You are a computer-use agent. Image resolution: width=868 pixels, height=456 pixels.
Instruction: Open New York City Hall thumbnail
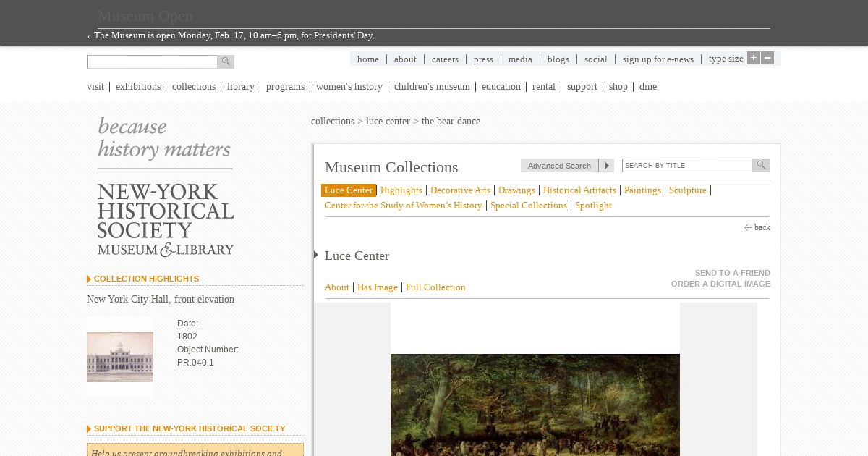coord(120,357)
